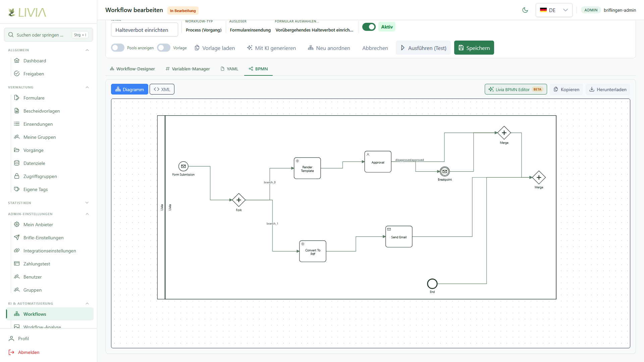Click Kopieren to copy BPMN
The image size is (644, 362).
click(566, 89)
